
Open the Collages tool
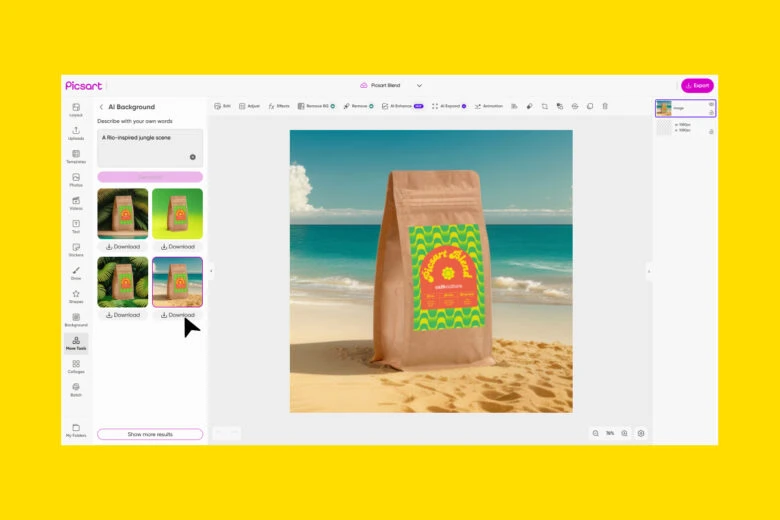(x=76, y=366)
